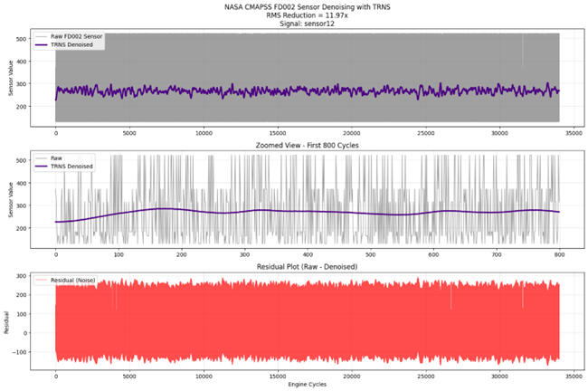
Task: Select y-tick '500' on the top plot
Action: click(22, 39)
